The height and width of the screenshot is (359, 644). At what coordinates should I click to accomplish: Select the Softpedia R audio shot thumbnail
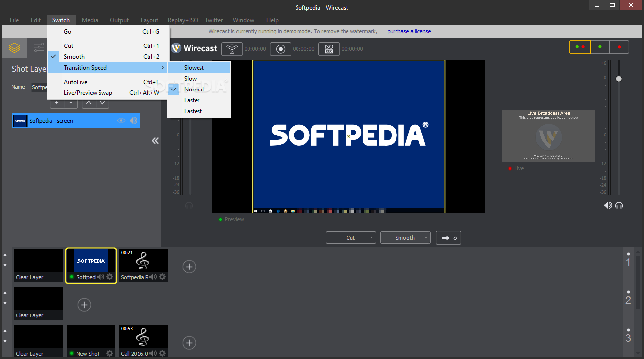[x=144, y=266]
